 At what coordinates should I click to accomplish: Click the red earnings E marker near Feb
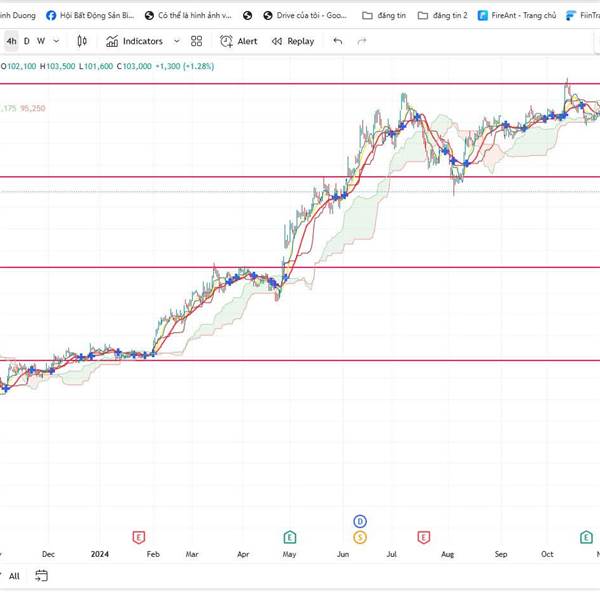(x=139, y=537)
